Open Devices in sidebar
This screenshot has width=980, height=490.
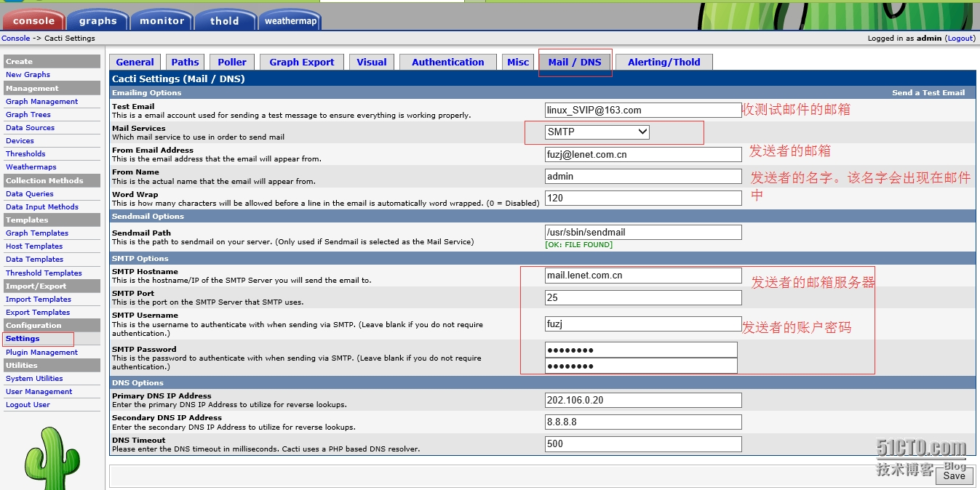[x=20, y=140]
